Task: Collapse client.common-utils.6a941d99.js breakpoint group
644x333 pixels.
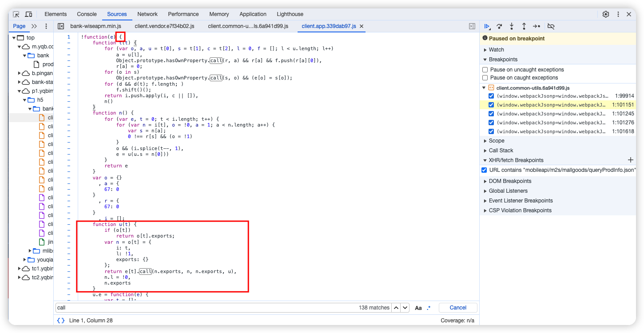Action: point(484,88)
